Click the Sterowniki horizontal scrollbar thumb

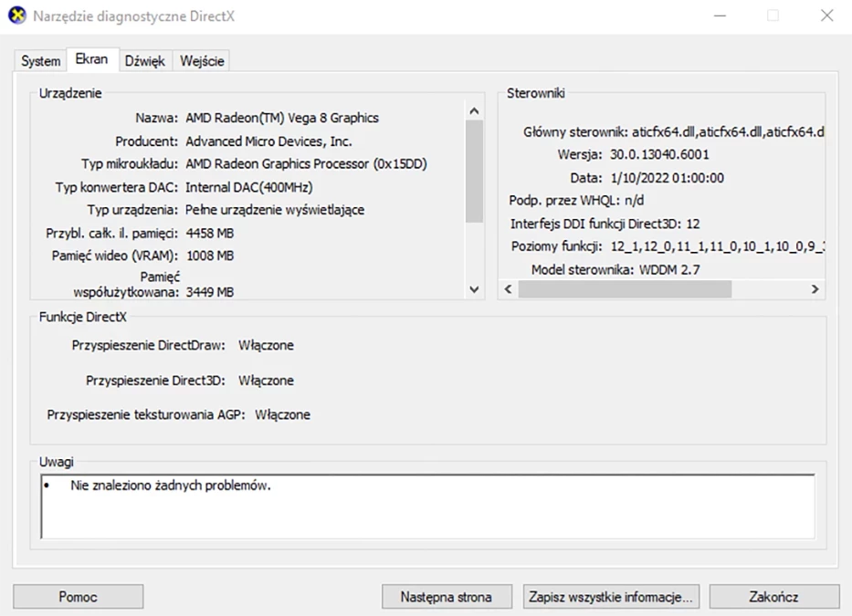(x=625, y=289)
